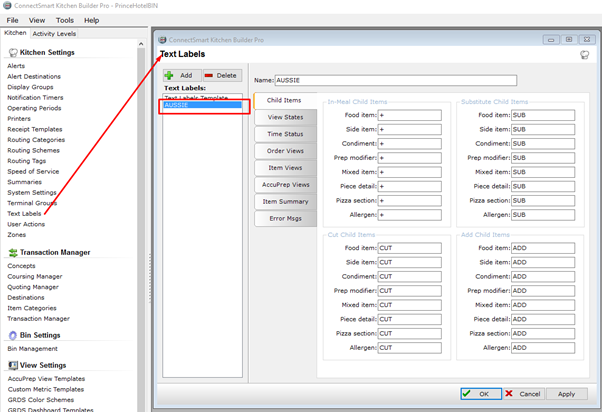This screenshot has height=412, width=602.
Task: Open the File menu
Action: click(13, 20)
